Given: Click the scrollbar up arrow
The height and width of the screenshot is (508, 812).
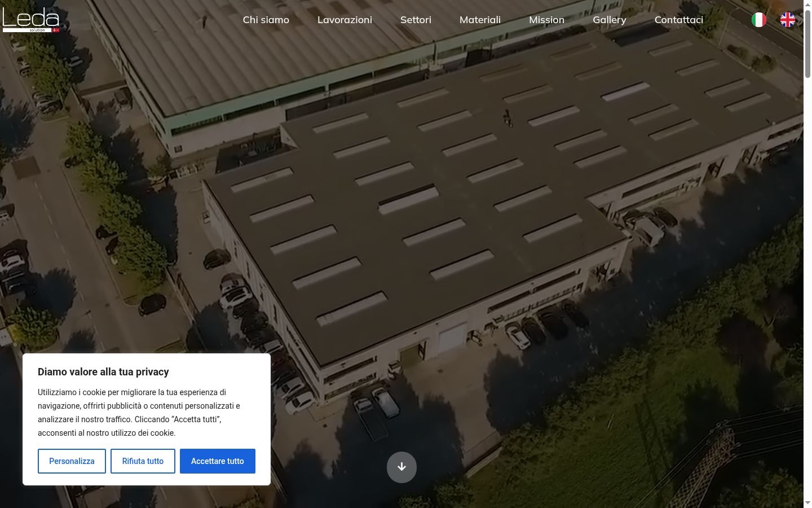Looking at the screenshot, I should click(807, 5).
